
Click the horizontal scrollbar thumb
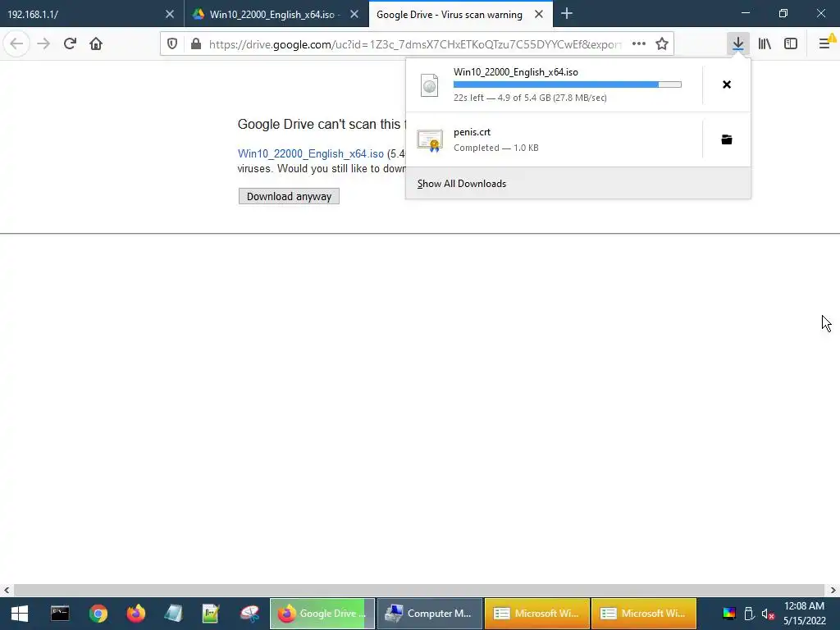click(419, 591)
